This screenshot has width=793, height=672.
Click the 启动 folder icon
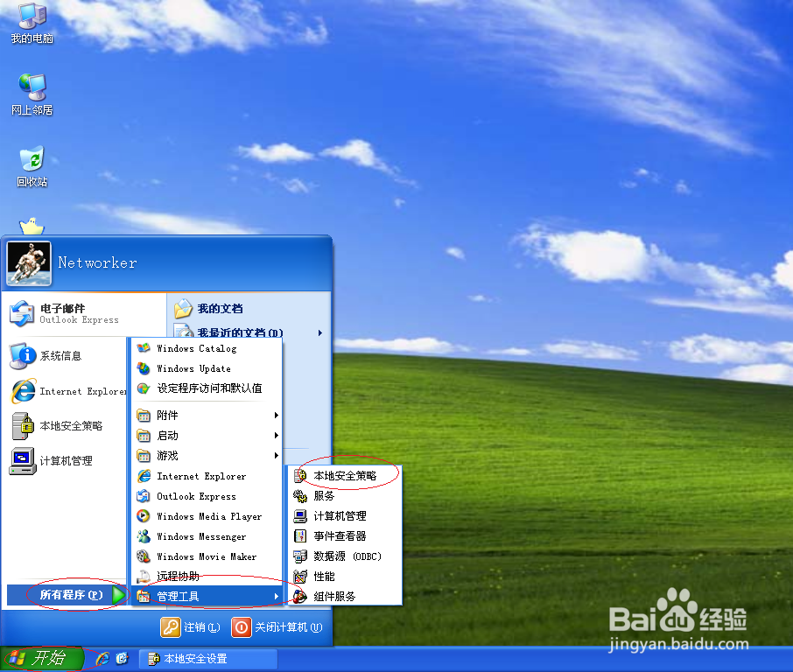pos(144,436)
